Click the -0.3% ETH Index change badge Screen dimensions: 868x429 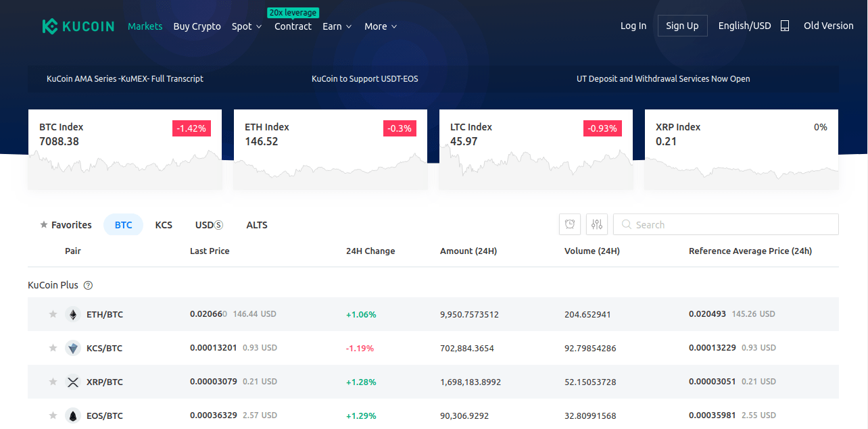[400, 128]
